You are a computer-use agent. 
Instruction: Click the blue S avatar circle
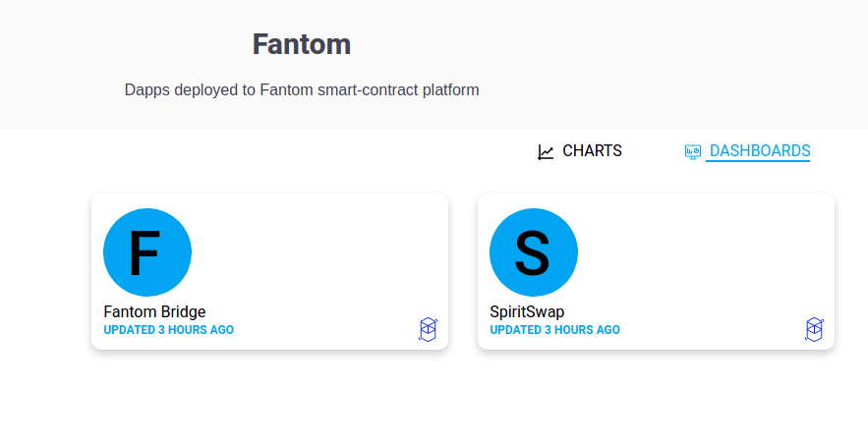(534, 252)
